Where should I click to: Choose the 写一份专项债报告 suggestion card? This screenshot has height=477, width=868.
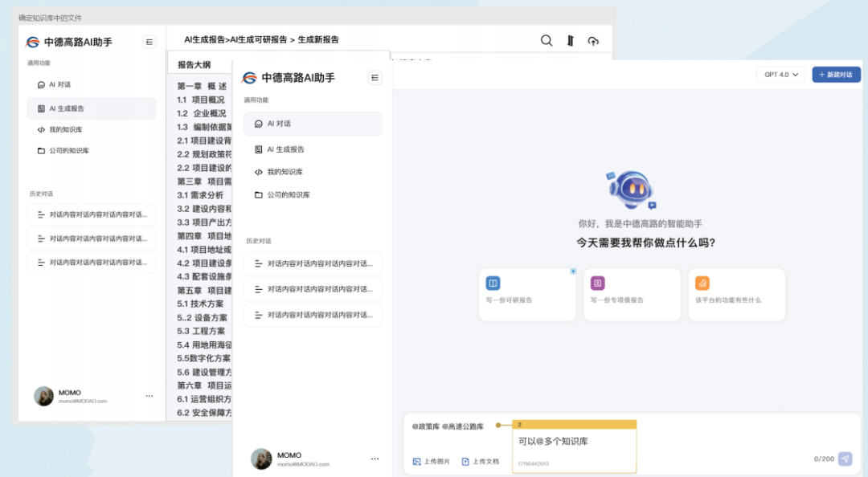point(633,295)
